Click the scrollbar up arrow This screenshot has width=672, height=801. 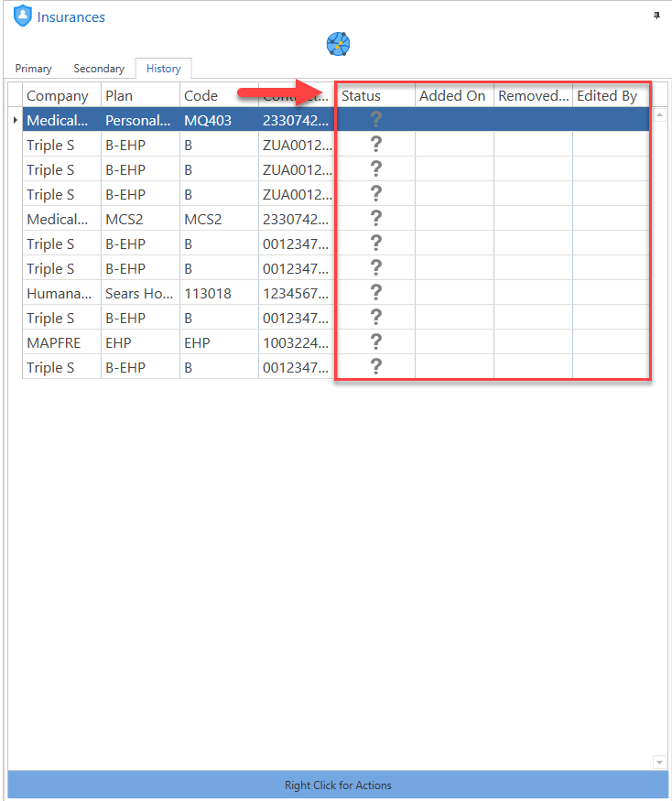[x=659, y=115]
